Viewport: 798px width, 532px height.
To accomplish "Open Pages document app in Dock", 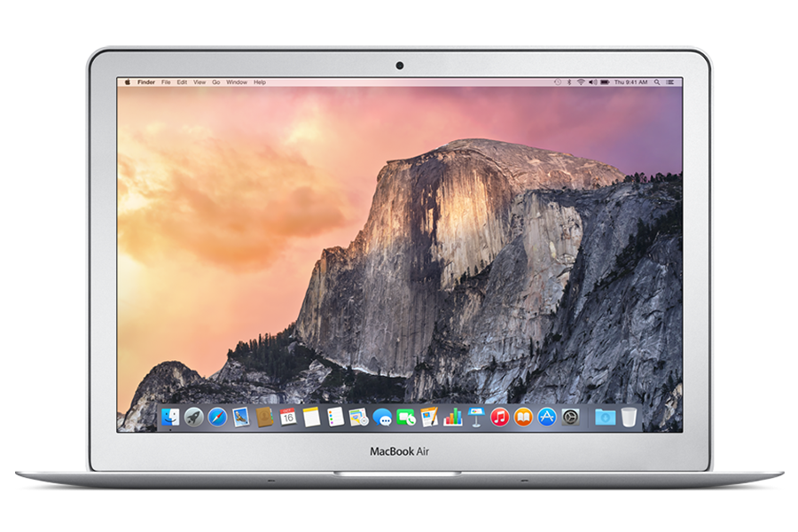I will 429,418.
